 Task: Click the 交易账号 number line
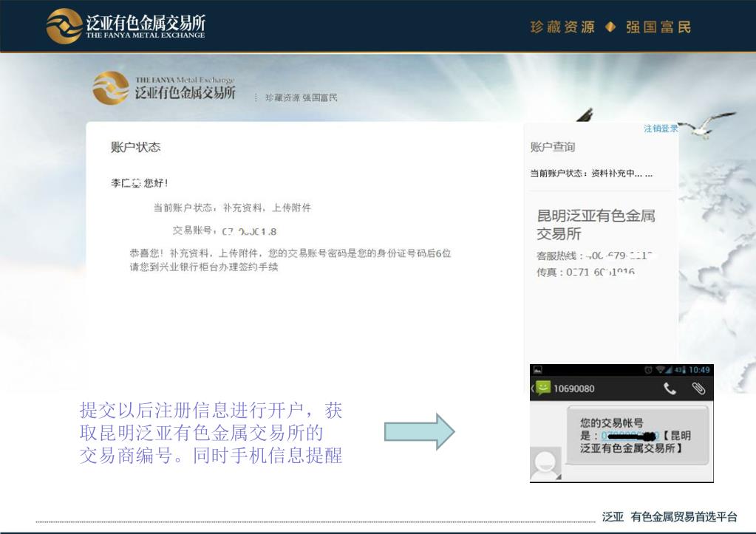pyautogui.click(x=225, y=231)
